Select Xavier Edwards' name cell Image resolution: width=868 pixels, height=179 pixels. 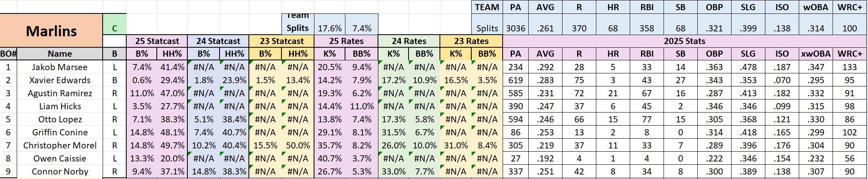[x=59, y=80]
